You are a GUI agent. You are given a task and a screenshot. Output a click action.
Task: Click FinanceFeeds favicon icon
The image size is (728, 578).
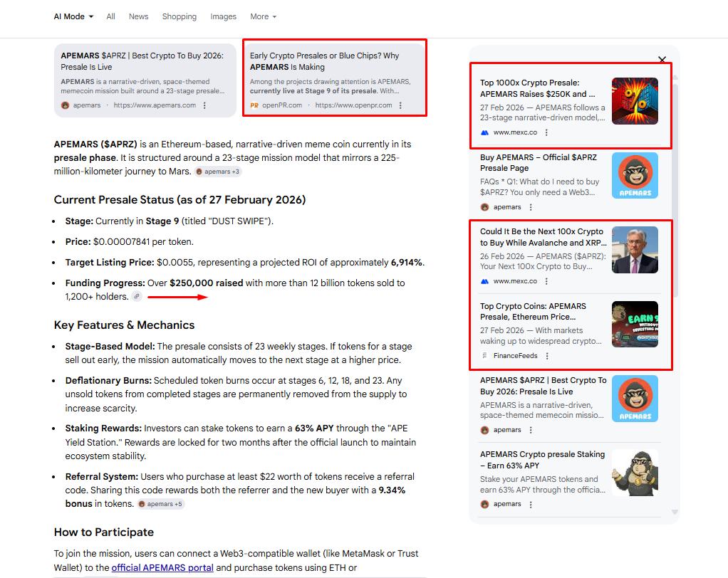(x=484, y=356)
